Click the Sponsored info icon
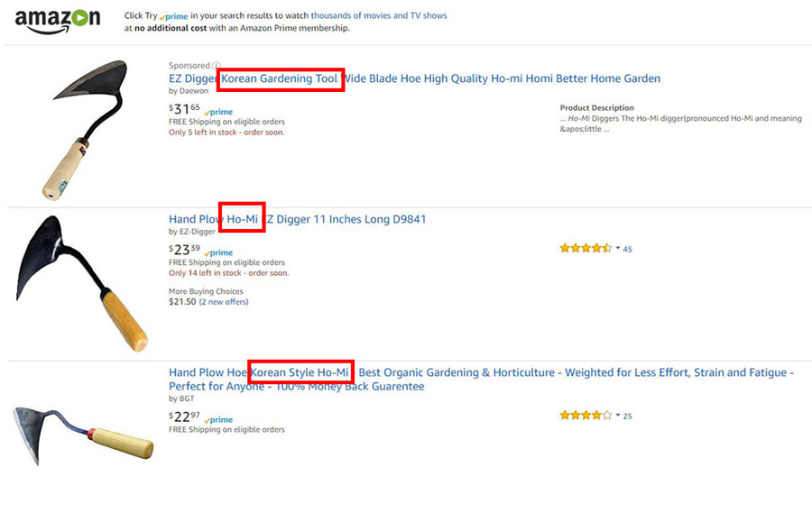The width and height of the screenshot is (812, 513). pos(216,66)
